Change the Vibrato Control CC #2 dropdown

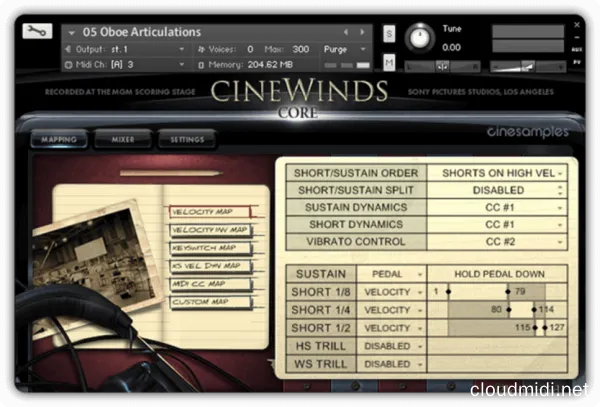(x=495, y=241)
